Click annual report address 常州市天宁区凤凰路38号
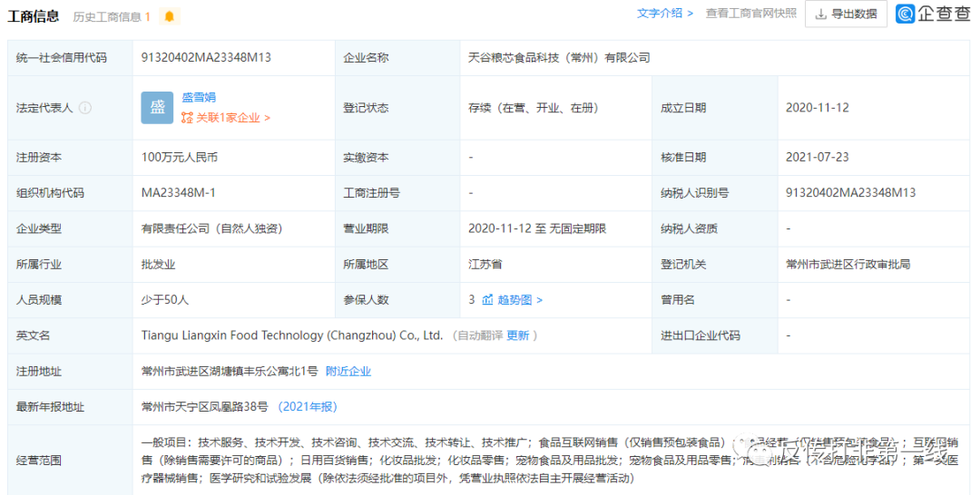The height and width of the screenshot is (495, 980). [x=205, y=407]
